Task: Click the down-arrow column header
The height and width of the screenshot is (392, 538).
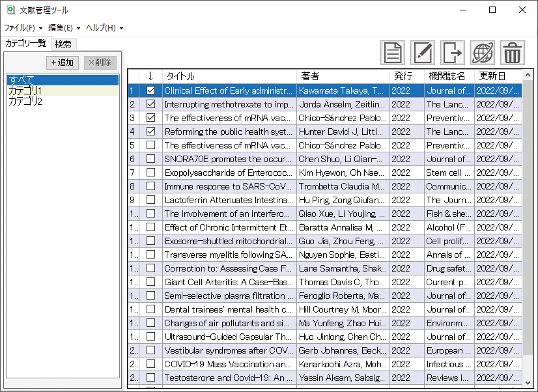Action: 150,76
